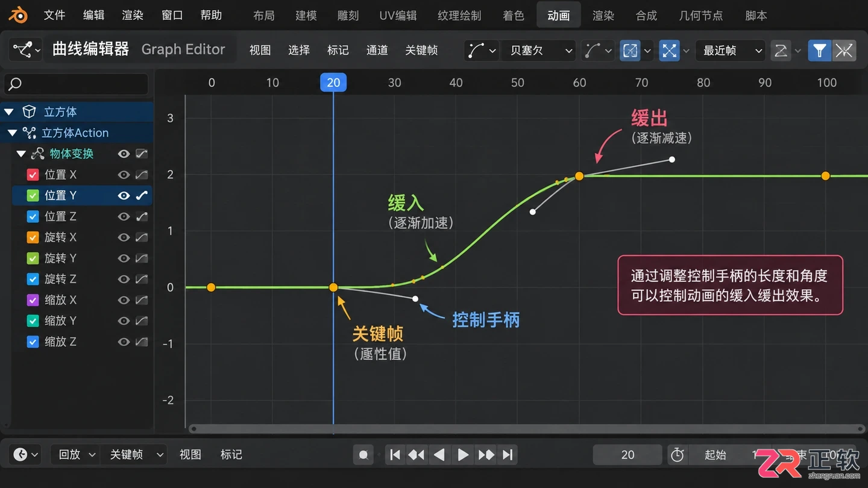Open the 选择 menu in Graph Editor
This screenshot has height=488, width=868.
pos(299,50)
